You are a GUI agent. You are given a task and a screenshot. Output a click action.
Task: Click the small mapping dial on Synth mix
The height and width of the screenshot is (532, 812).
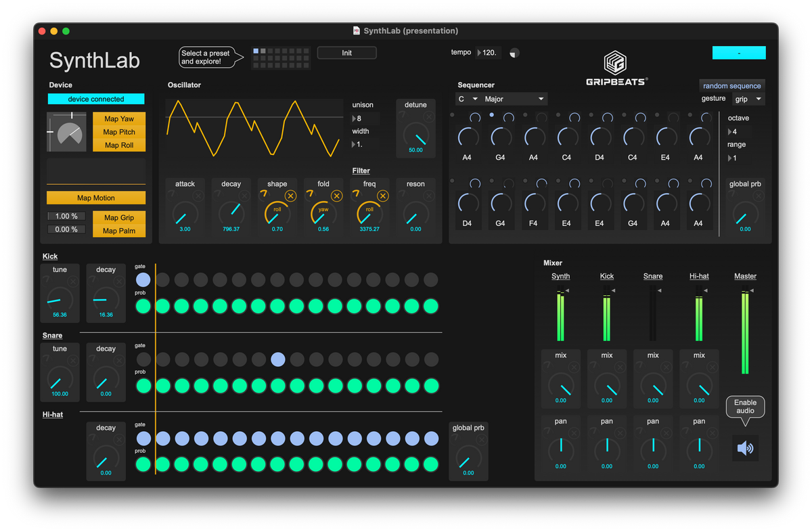click(547, 367)
